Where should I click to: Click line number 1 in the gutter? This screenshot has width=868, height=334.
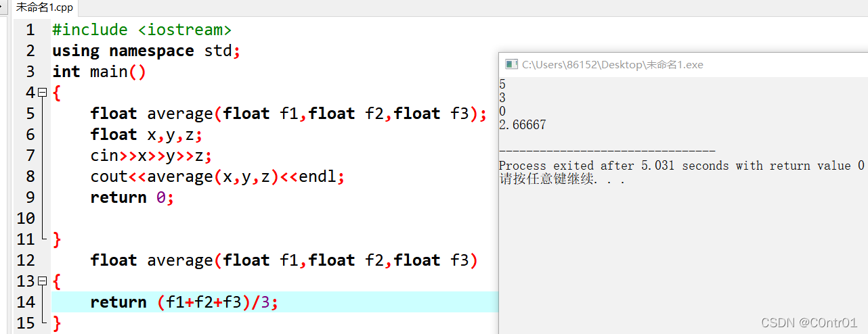pos(30,30)
